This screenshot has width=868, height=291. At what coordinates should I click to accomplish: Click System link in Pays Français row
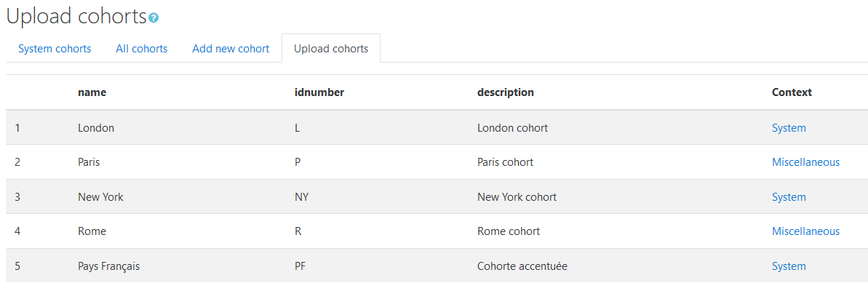(789, 266)
